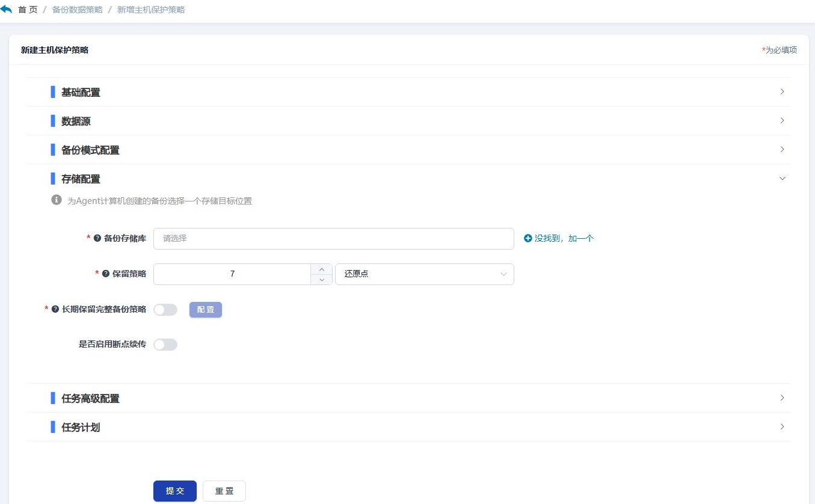Open the 备份存储库 select box
Viewport: 815px width, 504px height.
pyautogui.click(x=334, y=238)
